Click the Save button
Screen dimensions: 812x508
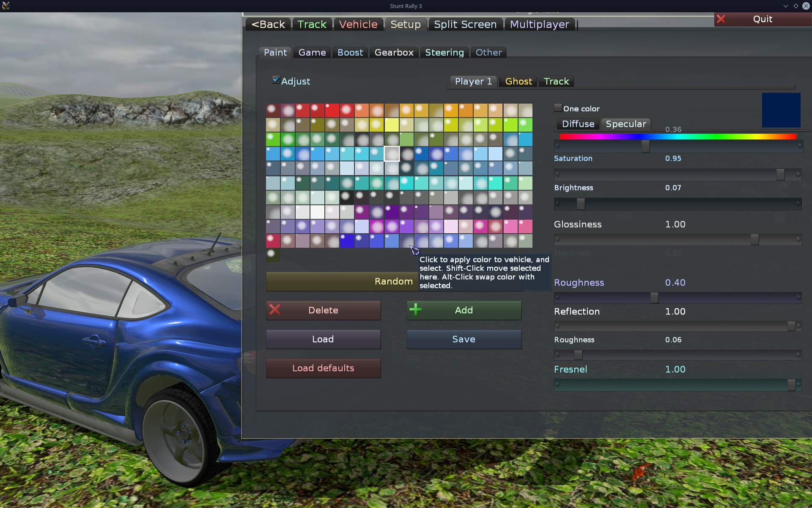point(464,339)
